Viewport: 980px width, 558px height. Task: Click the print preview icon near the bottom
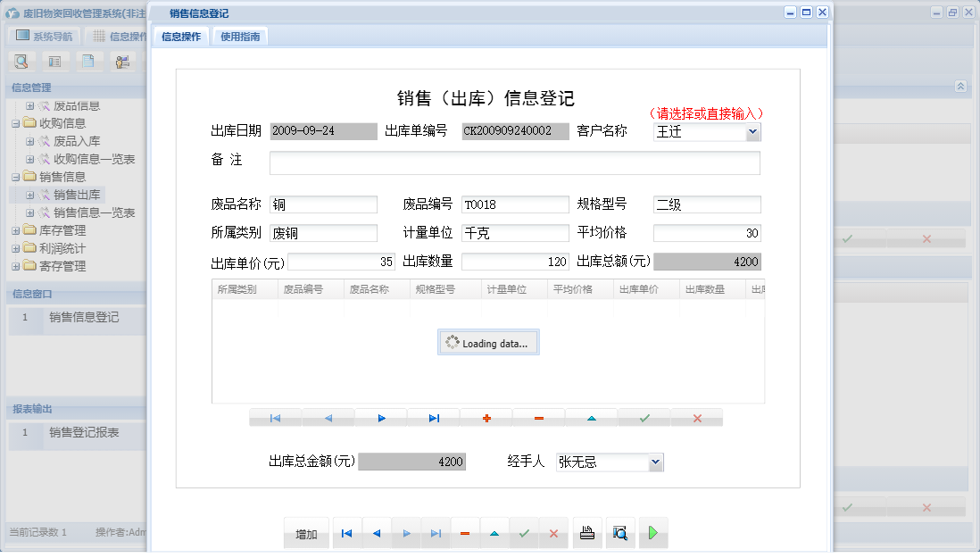(x=620, y=532)
